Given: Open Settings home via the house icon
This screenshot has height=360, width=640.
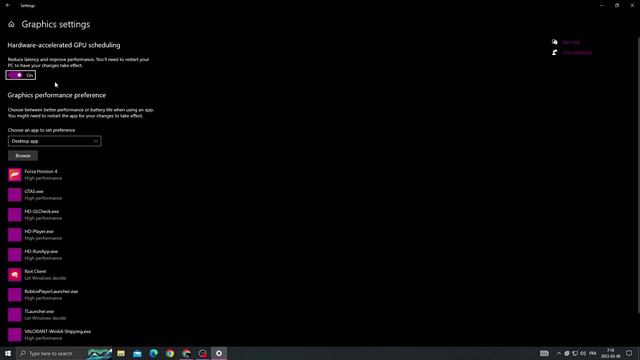Looking at the screenshot, I should tap(11, 24).
